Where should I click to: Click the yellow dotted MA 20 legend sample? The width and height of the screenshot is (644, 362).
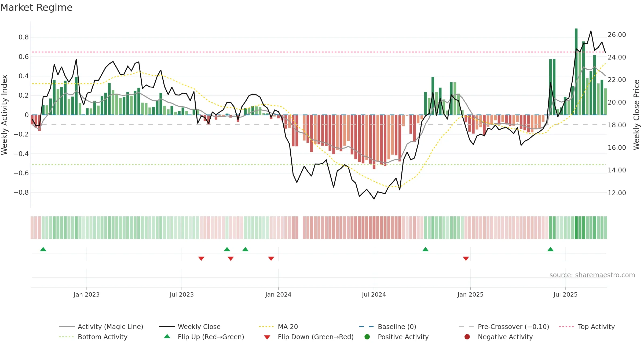[x=266, y=327]
